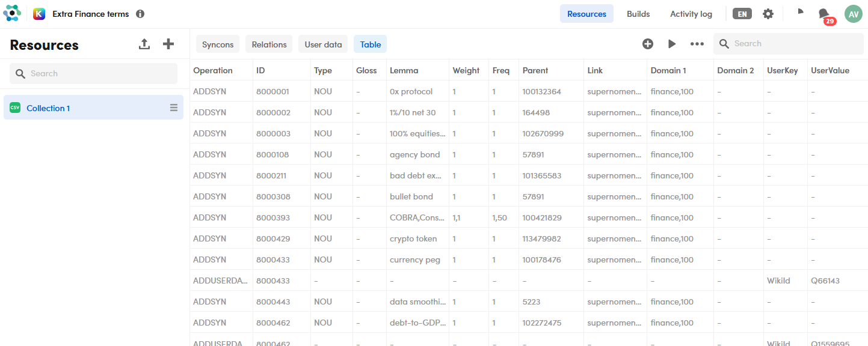Screen dimensions: 868x346
Task: Toggle the EN language selector
Action: click(x=742, y=14)
